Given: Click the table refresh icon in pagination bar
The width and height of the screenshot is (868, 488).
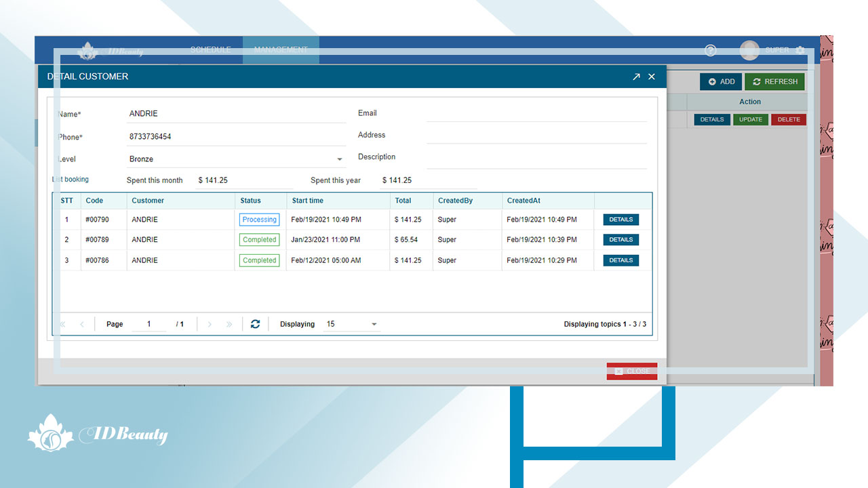Looking at the screenshot, I should click(255, 324).
